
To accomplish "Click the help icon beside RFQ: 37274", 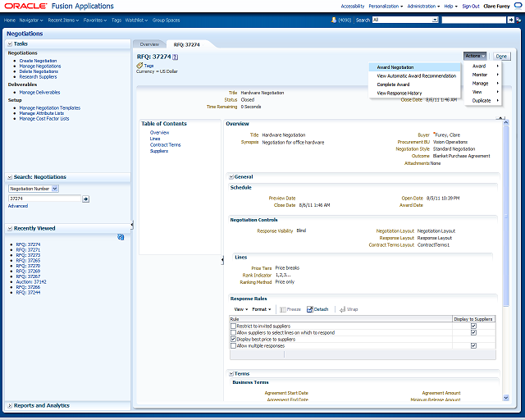I will coord(175,57).
